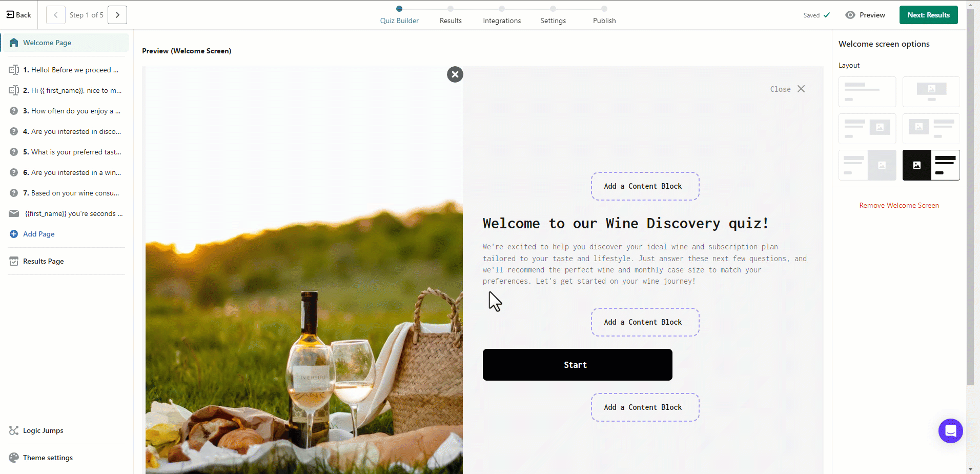The height and width of the screenshot is (474, 980).
Task: Choose the centered image-above-text layout
Action: pyautogui.click(x=931, y=92)
